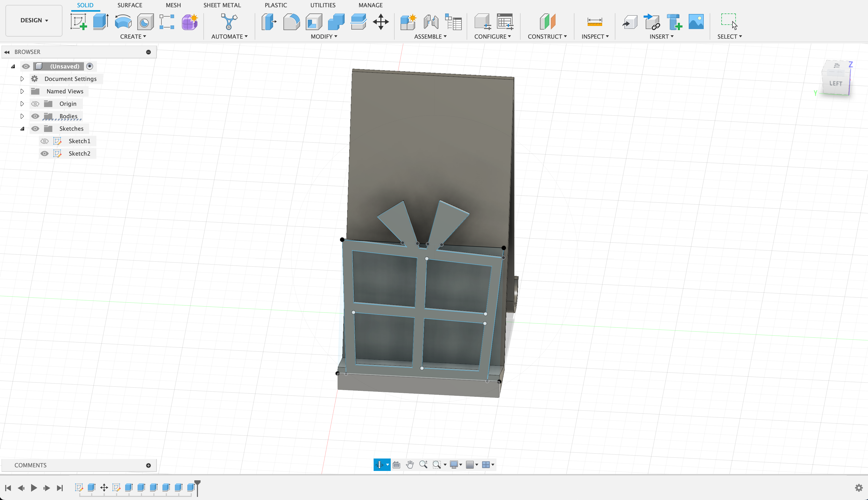Open the CONSTRUCT dropdown menu
This screenshot has height=500, width=868.
point(547,36)
